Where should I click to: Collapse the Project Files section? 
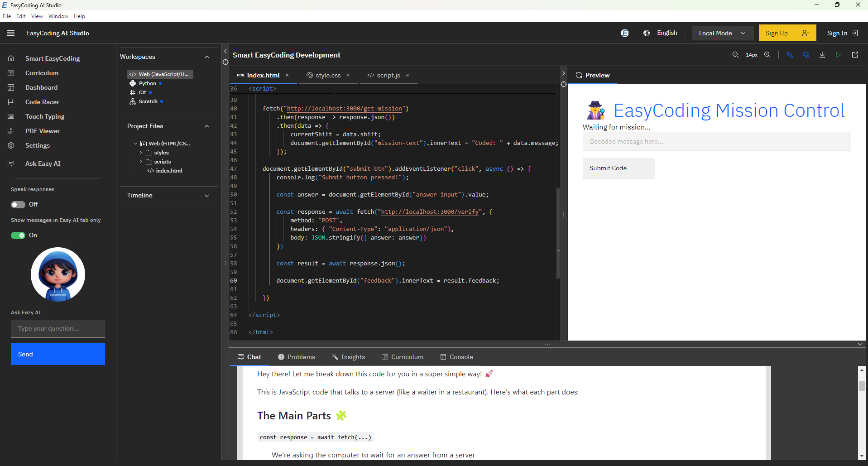tap(207, 126)
